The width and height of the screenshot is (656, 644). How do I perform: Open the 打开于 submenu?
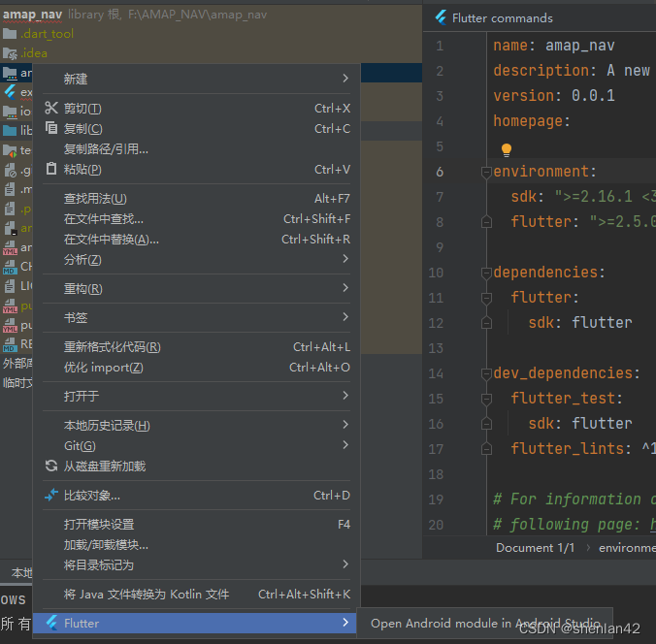click(x=196, y=396)
